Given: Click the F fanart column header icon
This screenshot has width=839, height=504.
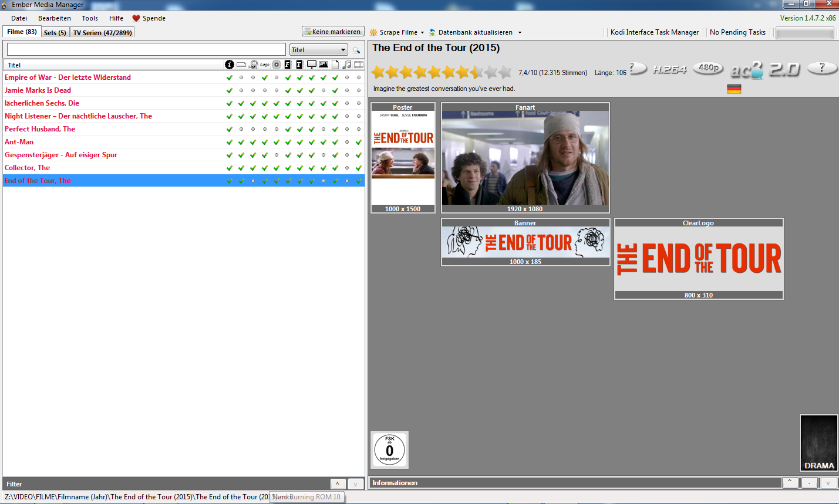Looking at the screenshot, I should coord(288,65).
